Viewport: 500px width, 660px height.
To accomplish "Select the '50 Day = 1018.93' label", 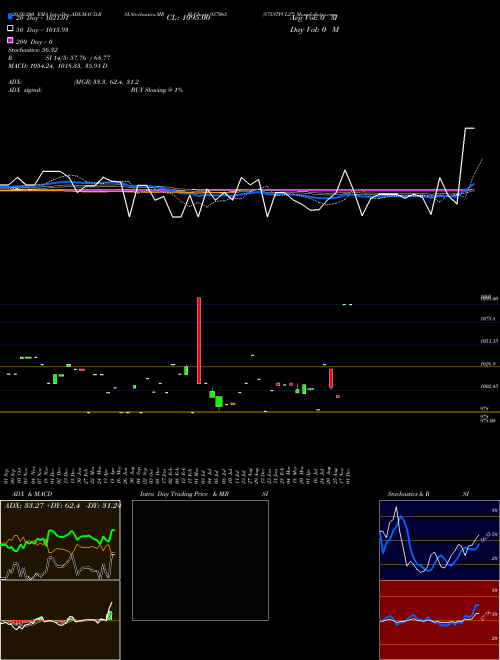I will click(x=42, y=30).
